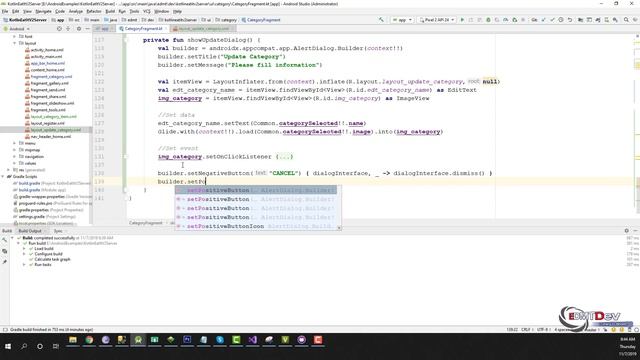Image resolution: width=640 pixels, height=360 pixels.
Task: Click the Show History clock icon
Action: click(561, 20)
